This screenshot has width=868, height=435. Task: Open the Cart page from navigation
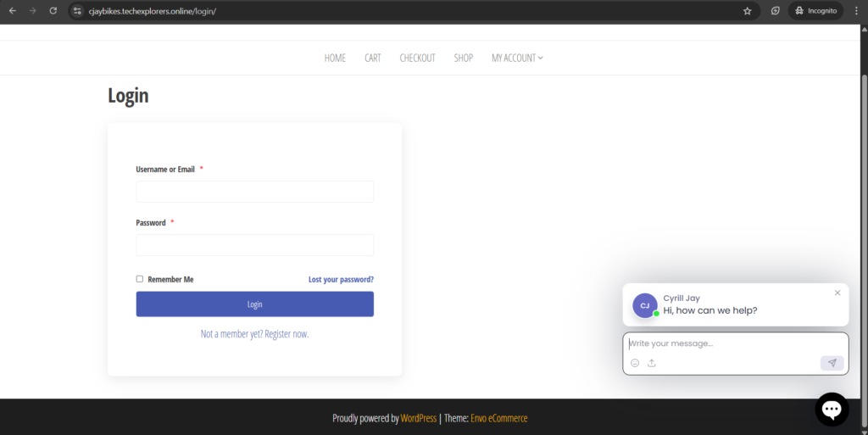tap(373, 58)
